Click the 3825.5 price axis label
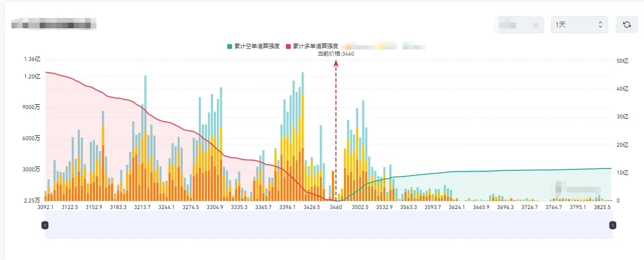This screenshot has height=260, width=644. (x=602, y=207)
